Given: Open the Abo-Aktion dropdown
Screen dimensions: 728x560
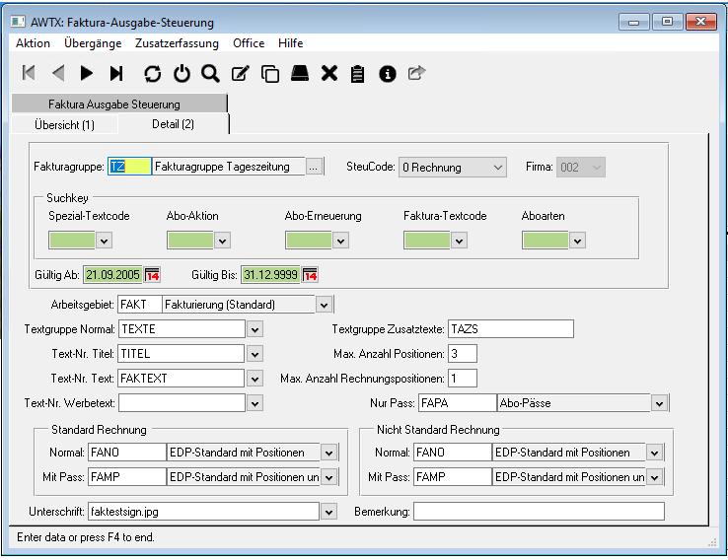Looking at the screenshot, I should click(222, 240).
